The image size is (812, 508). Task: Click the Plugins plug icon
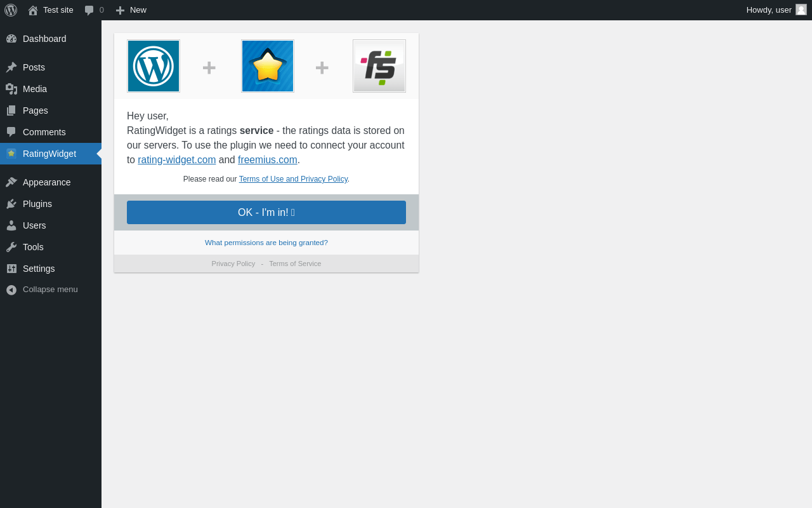coord(11,204)
